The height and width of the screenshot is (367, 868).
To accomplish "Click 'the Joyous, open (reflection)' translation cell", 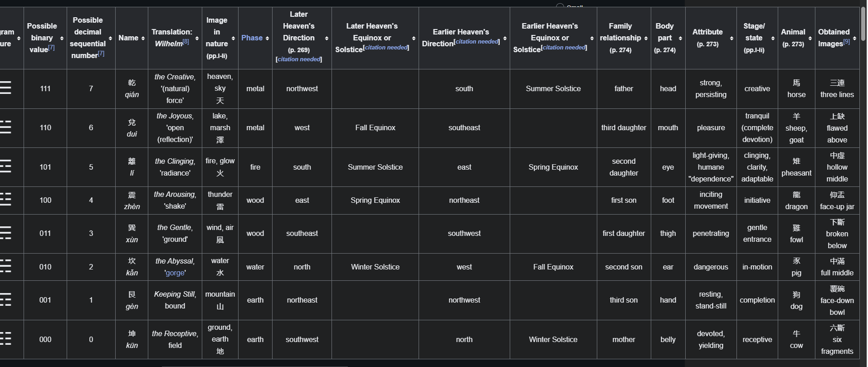I will [x=175, y=127].
